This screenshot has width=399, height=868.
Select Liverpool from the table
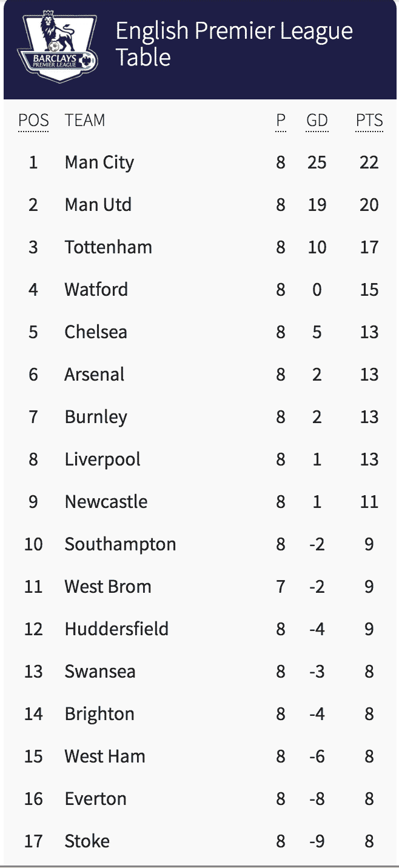pyautogui.click(x=102, y=459)
